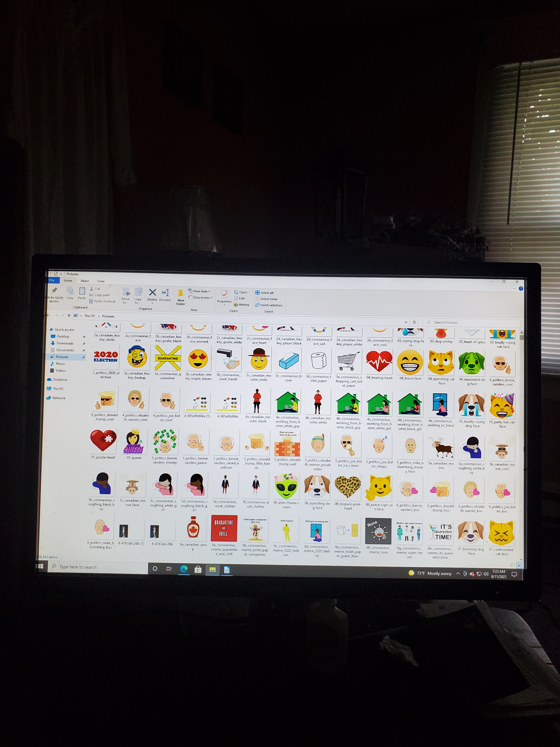This screenshot has width=560, height=747.
Task: Click the Pin to Quick access icon
Action: click(x=54, y=290)
